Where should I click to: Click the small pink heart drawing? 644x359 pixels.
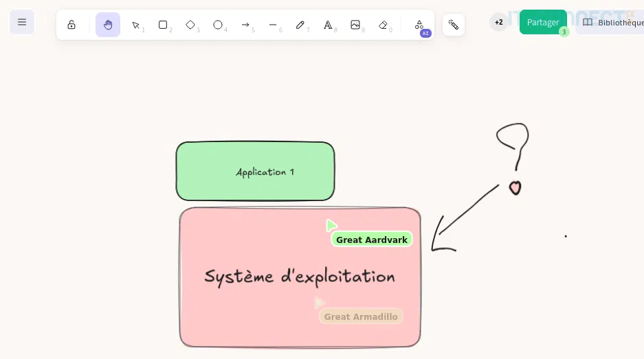point(515,187)
